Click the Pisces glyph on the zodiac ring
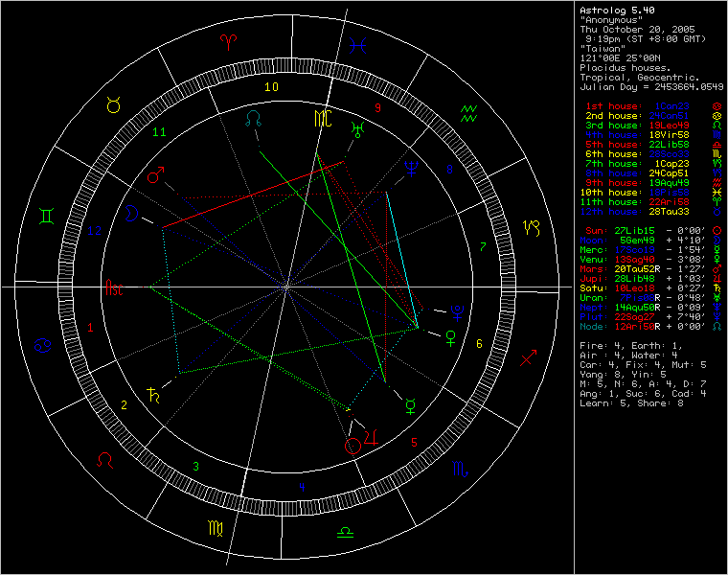728x575 pixels. tap(358, 45)
